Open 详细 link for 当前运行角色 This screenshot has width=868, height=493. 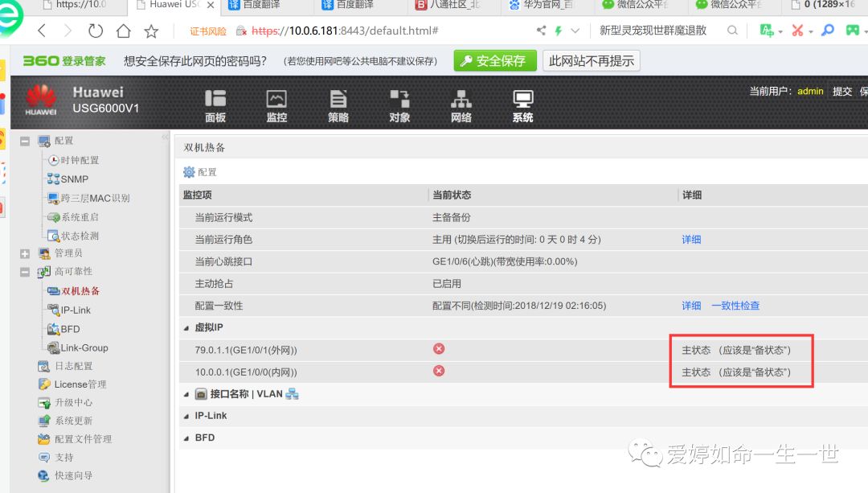(x=691, y=240)
